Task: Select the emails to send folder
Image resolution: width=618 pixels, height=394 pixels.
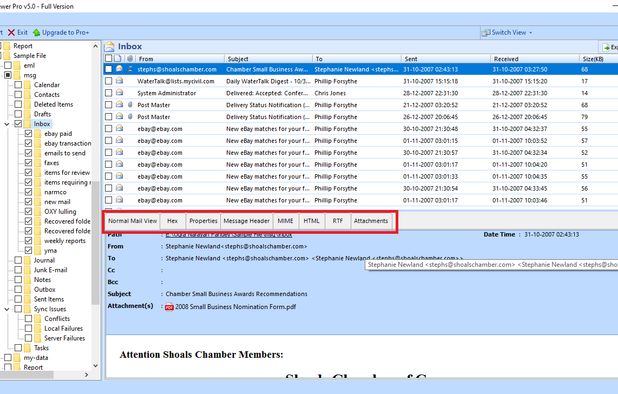Action: point(65,153)
